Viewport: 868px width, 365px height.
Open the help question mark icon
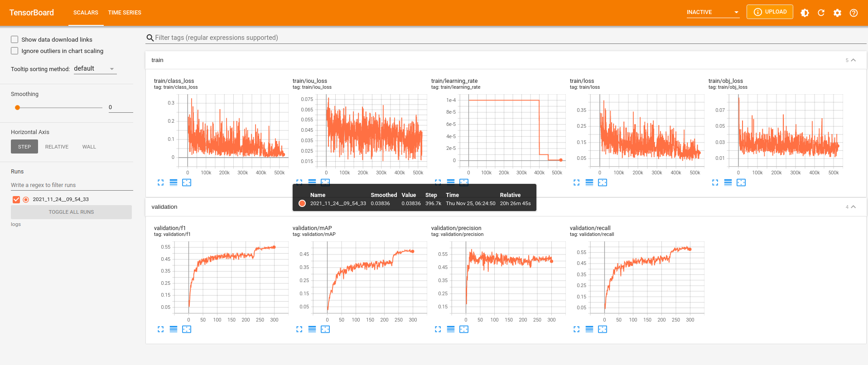tap(854, 13)
